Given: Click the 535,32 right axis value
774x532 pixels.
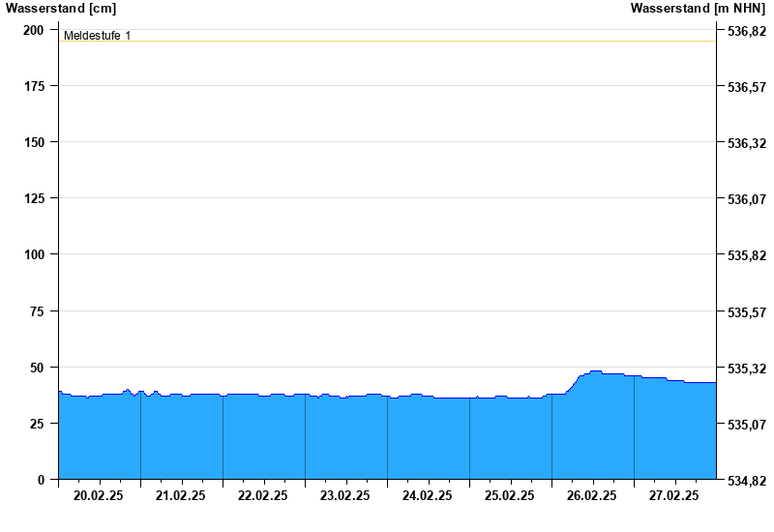Looking at the screenshot, I should coord(745,369).
